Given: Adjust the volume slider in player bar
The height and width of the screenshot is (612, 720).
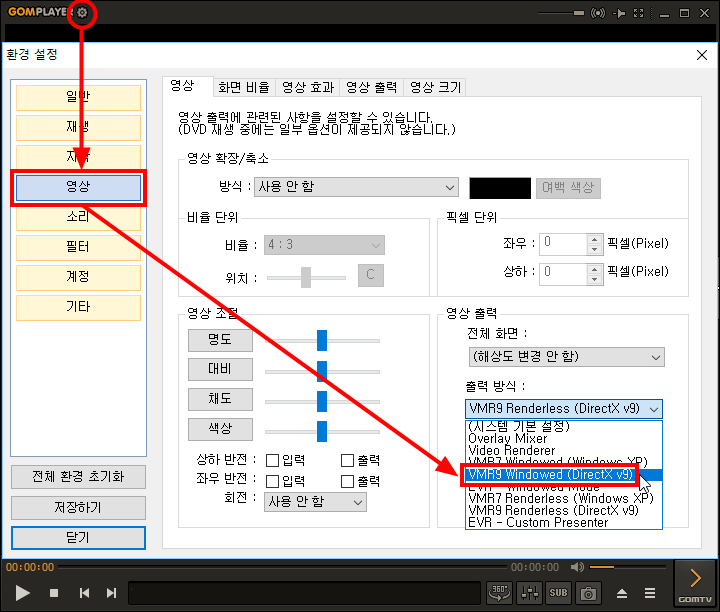Looking at the screenshot, I should [x=627, y=567].
